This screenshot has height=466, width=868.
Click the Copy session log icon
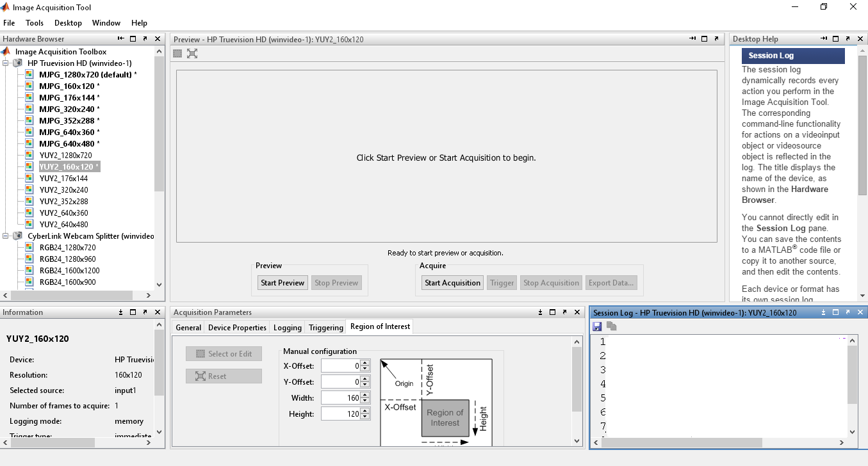coord(611,326)
